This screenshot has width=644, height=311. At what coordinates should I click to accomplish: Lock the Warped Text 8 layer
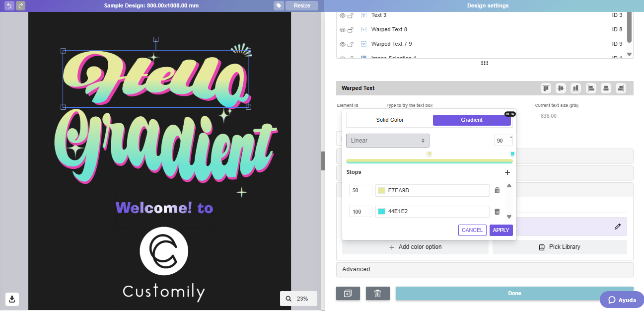tap(351, 30)
